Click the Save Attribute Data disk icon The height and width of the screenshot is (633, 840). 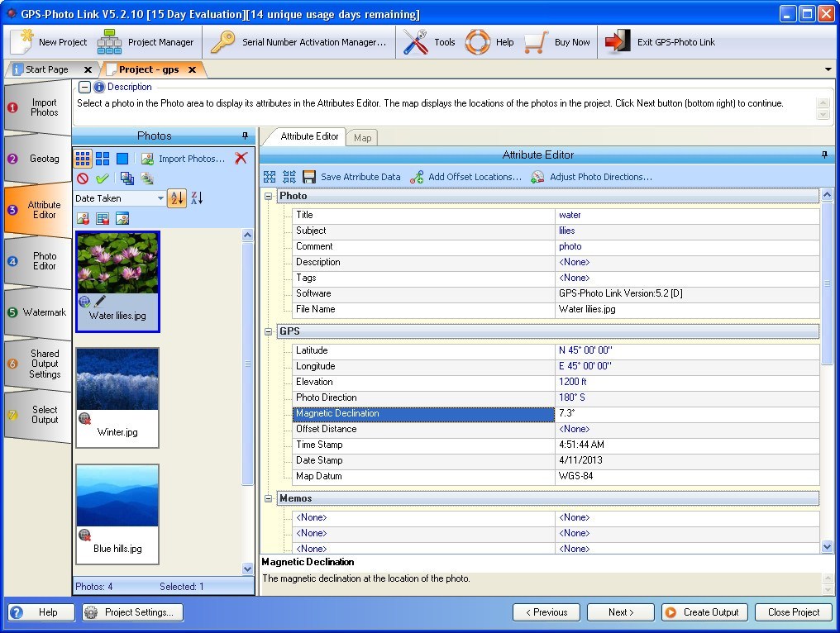(308, 177)
